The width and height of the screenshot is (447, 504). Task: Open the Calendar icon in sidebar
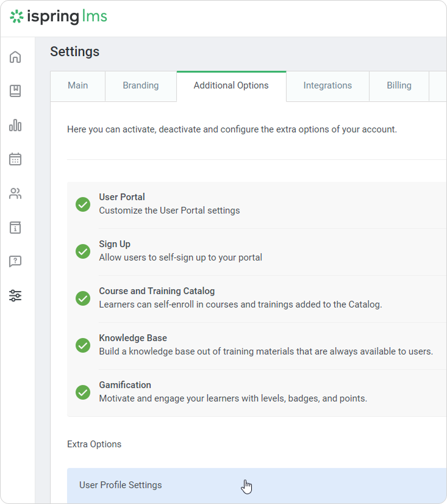coord(15,159)
